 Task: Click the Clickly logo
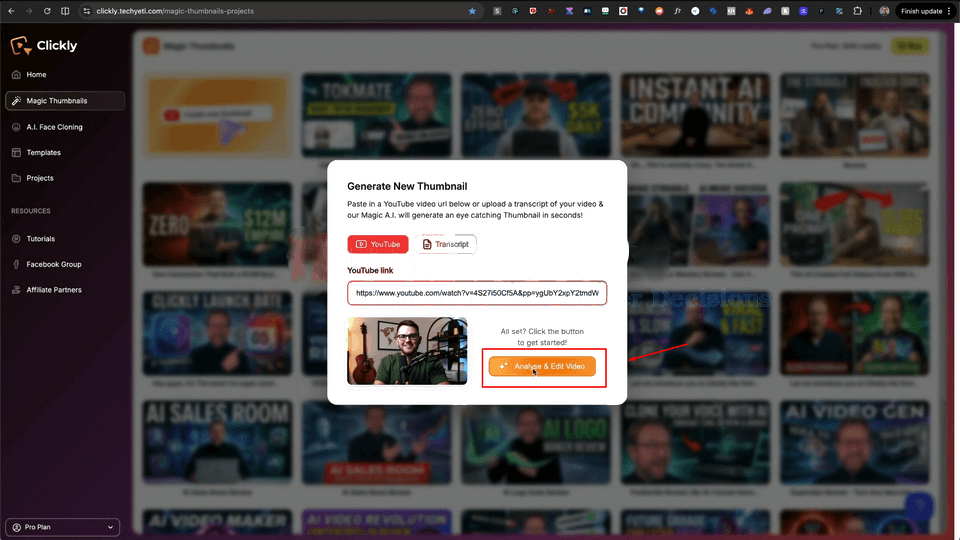[x=44, y=46]
